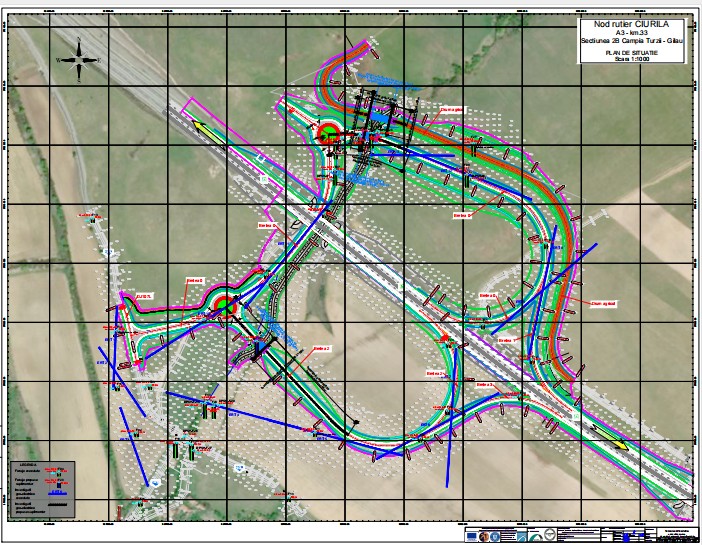Click 'Sectiunea 2B Campia Turzii - Gilau' text
The width and height of the screenshot is (702, 545).
tap(632, 40)
